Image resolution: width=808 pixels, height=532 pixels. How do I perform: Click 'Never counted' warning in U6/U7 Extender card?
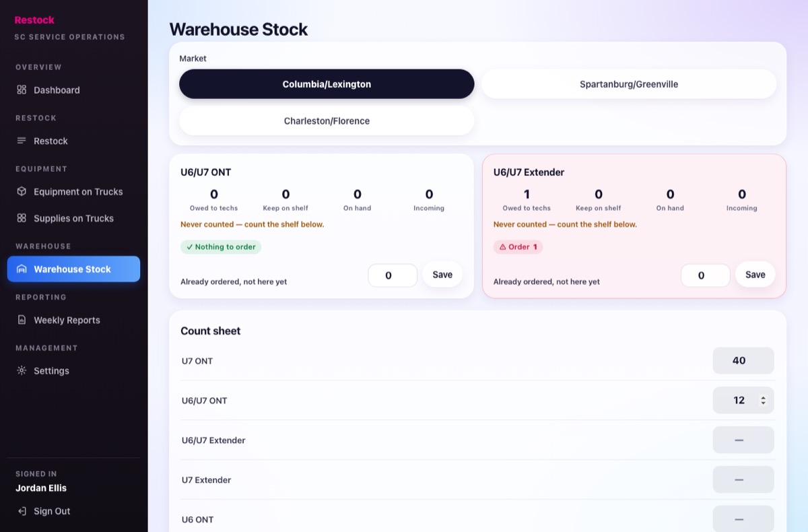pos(565,224)
